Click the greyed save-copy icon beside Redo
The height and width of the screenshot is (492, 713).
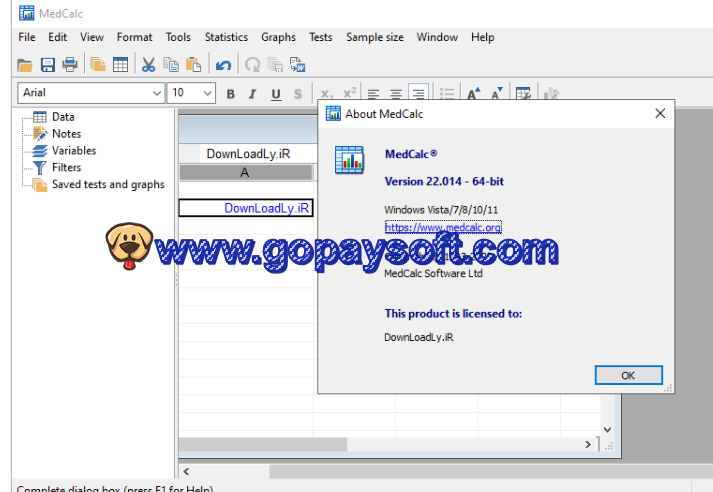(x=275, y=65)
